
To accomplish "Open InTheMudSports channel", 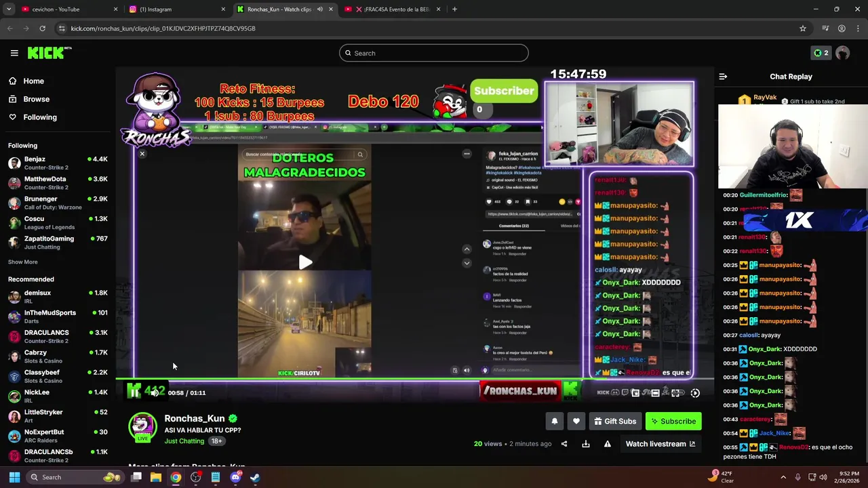I will tap(58, 317).
